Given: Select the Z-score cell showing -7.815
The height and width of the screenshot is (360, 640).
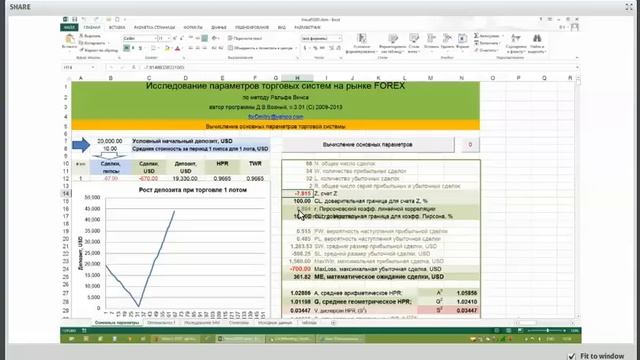Looking at the screenshot, I should (297, 193).
